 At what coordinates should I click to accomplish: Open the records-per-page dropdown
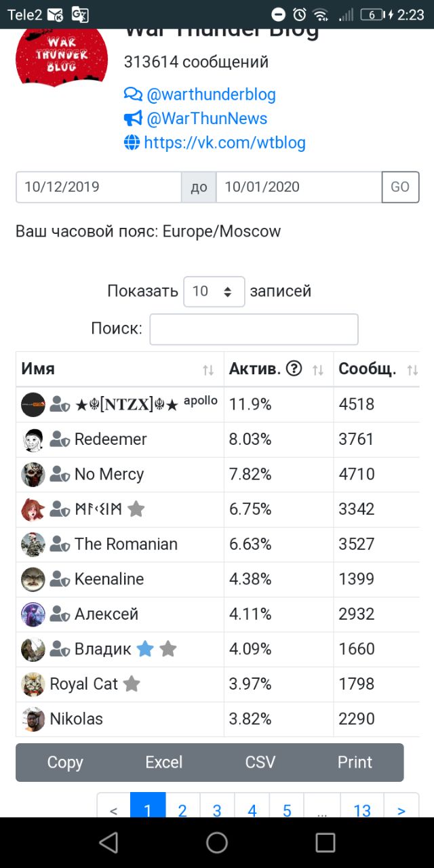click(214, 292)
